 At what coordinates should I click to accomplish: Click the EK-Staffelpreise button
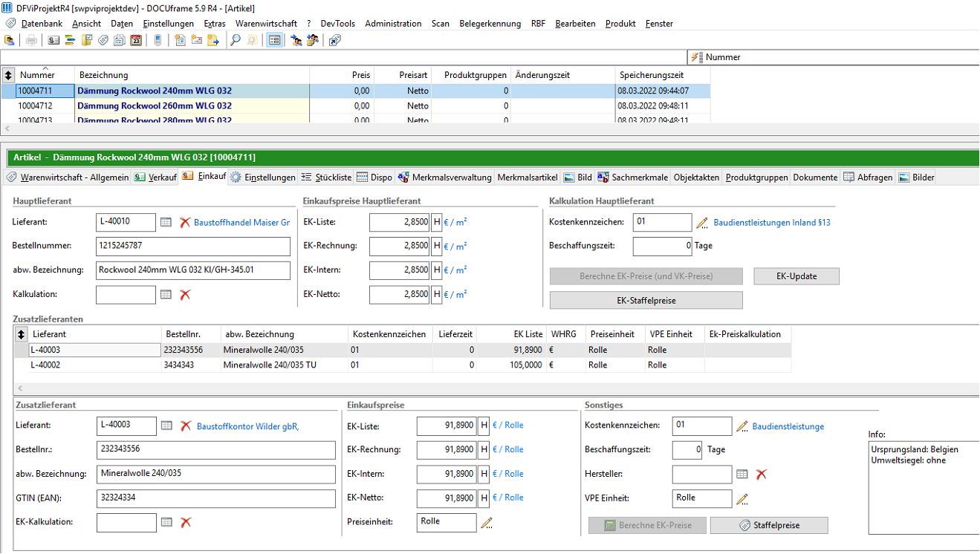646,300
